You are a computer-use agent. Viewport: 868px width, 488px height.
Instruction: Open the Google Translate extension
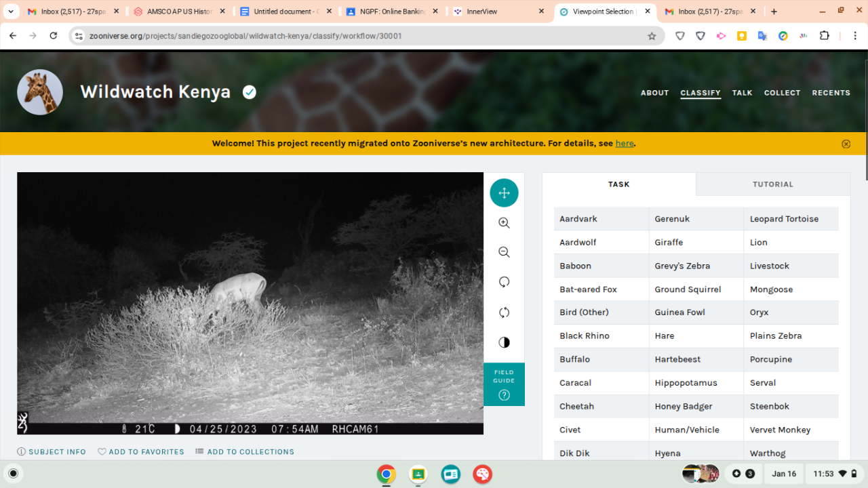762,36
